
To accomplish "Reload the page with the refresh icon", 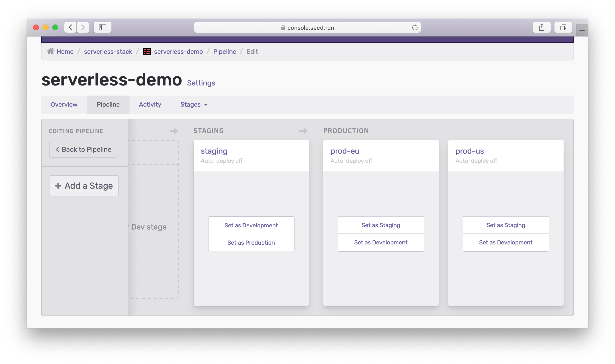I will pos(414,27).
